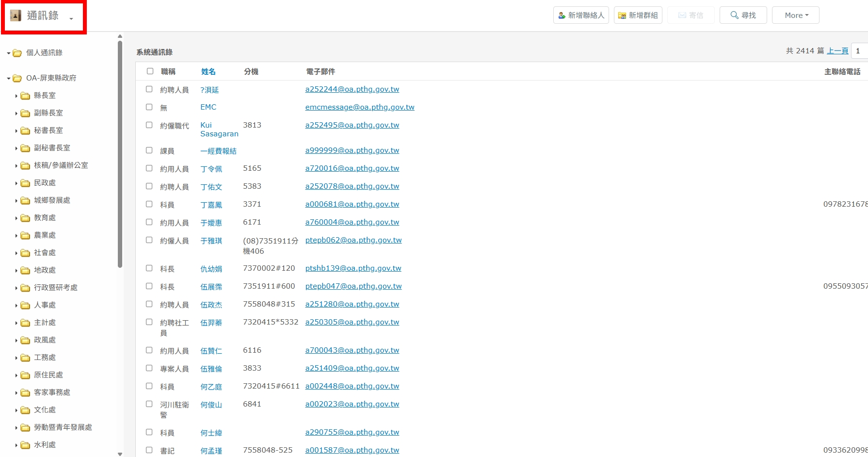Check the select-all checkbox in the header

(150, 71)
